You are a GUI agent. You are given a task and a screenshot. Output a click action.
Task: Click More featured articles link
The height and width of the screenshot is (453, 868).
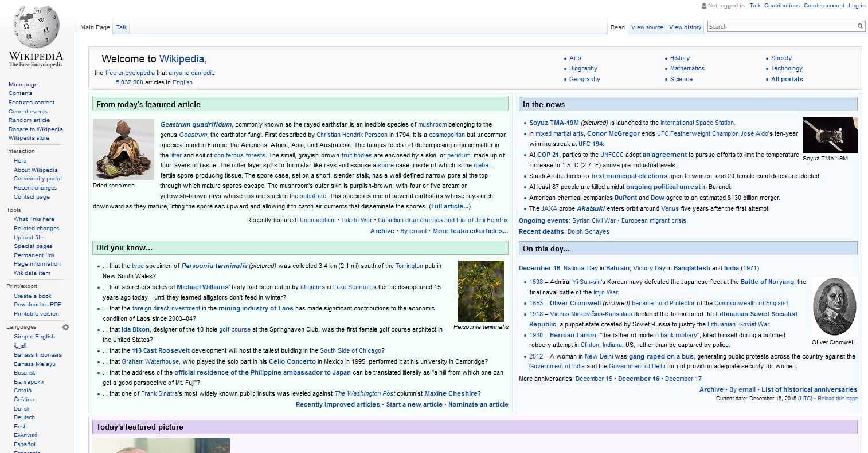(470, 231)
